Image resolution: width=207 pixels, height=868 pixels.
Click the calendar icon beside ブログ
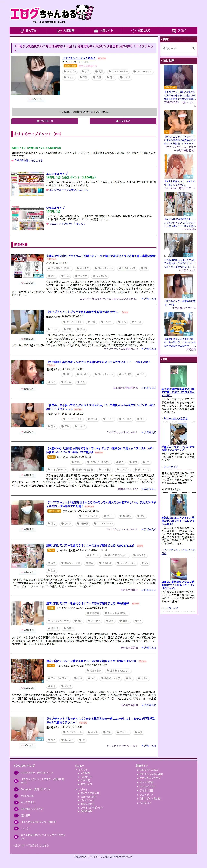coord(174,31)
